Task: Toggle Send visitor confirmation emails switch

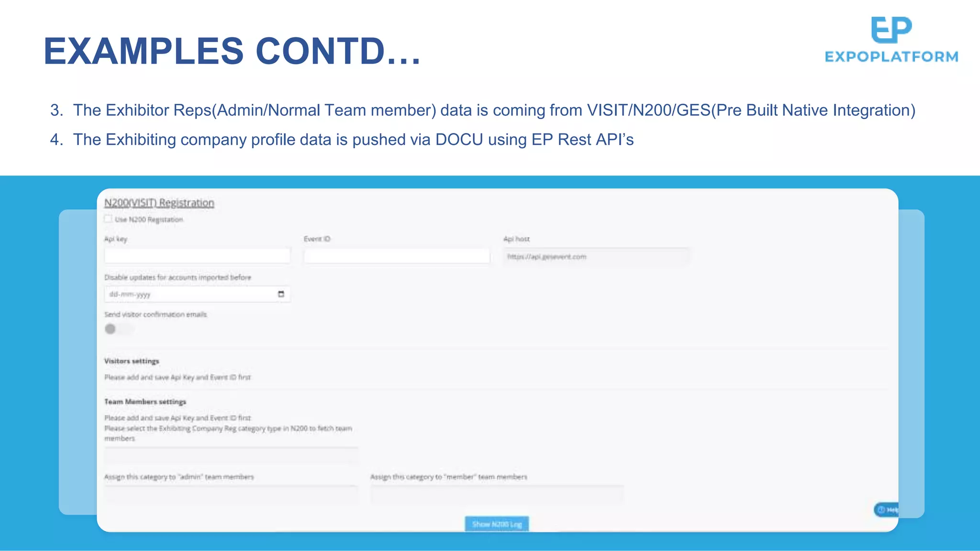Action: pos(119,329)
